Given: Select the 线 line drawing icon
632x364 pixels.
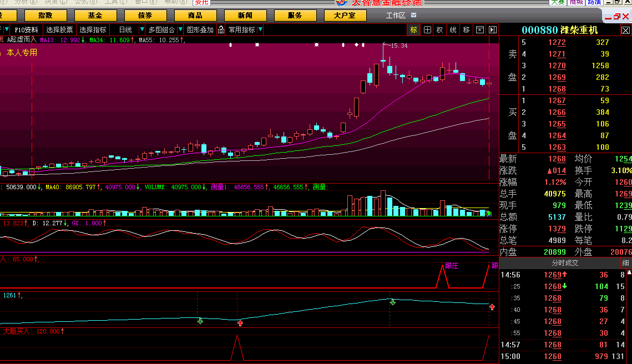Looking at the screenshot, I should [x=453, y=30].
